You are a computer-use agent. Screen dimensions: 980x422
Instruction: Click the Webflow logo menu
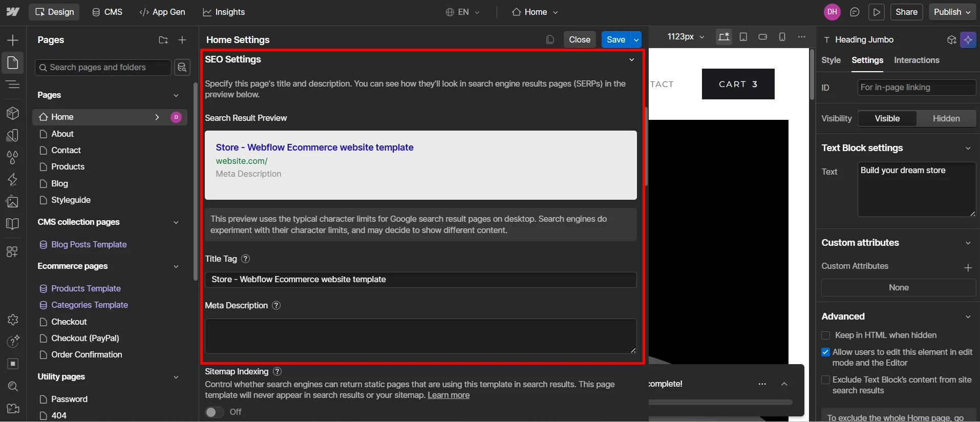tap(13, 12)
